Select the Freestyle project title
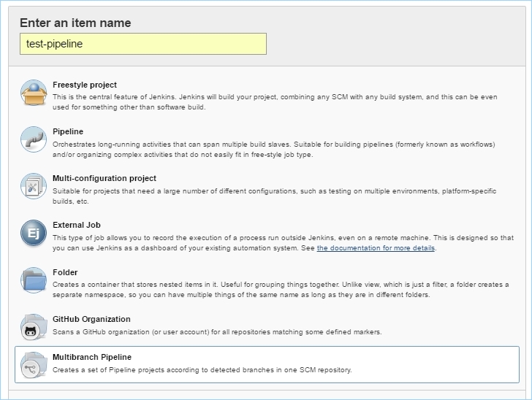The height and width of the screenshot is (400, 532). 85,85
